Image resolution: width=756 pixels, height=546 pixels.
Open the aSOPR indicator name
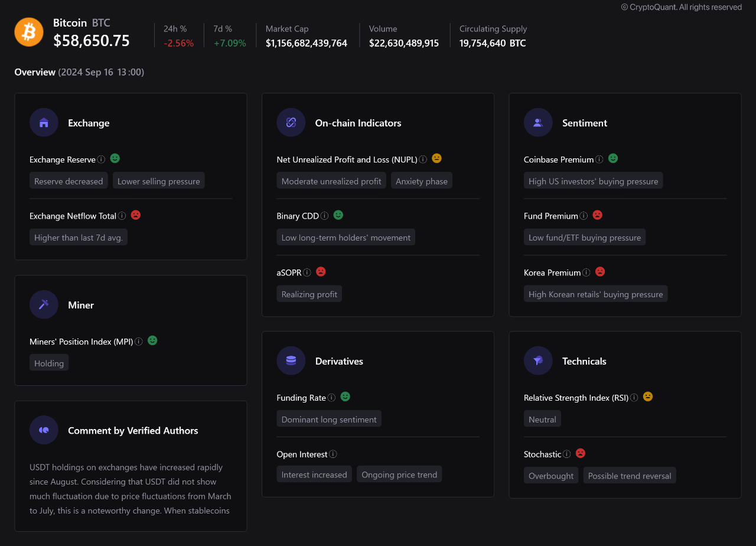click(289, 273)
